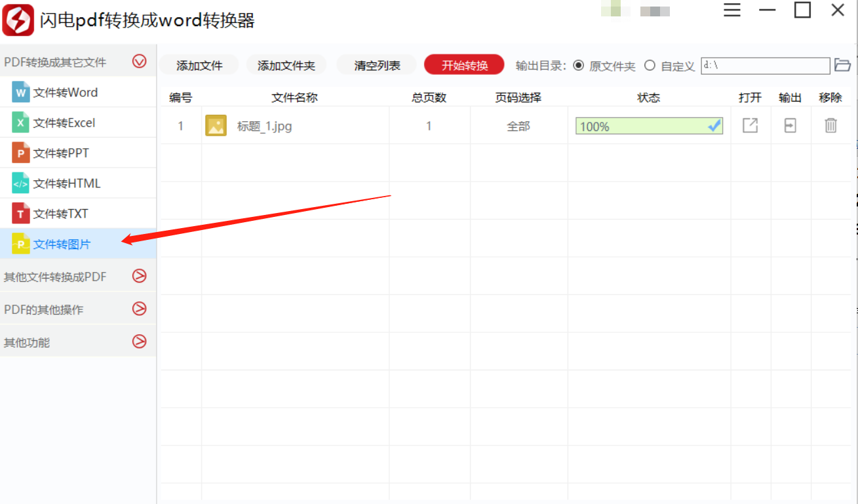
Task: Select the 文件转Word option
Action: coord(78,92)
